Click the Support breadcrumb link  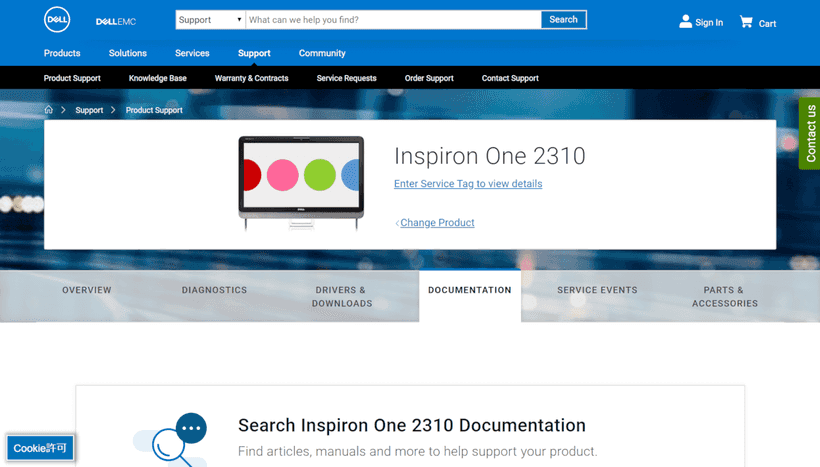(89, 110)
